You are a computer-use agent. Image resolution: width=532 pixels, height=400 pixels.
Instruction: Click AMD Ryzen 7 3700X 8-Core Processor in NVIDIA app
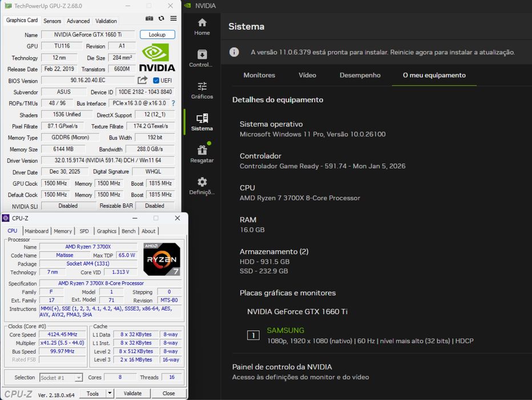300,198
